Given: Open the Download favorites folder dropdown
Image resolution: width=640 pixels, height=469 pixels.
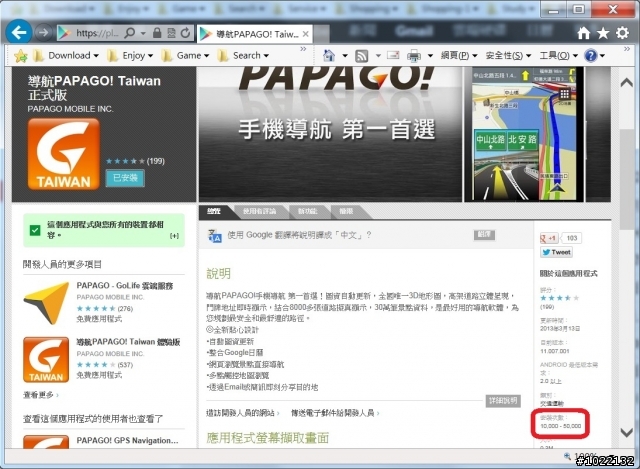Looking at the screenshot, I should (x=65, y=56).
